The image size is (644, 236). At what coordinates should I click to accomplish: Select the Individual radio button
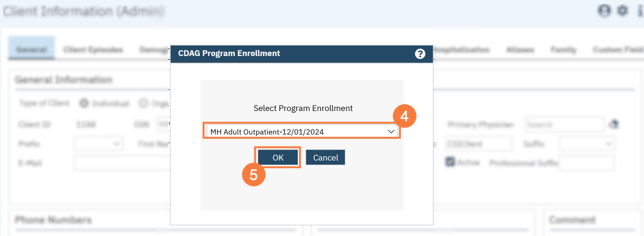click(x=84, y=103)
